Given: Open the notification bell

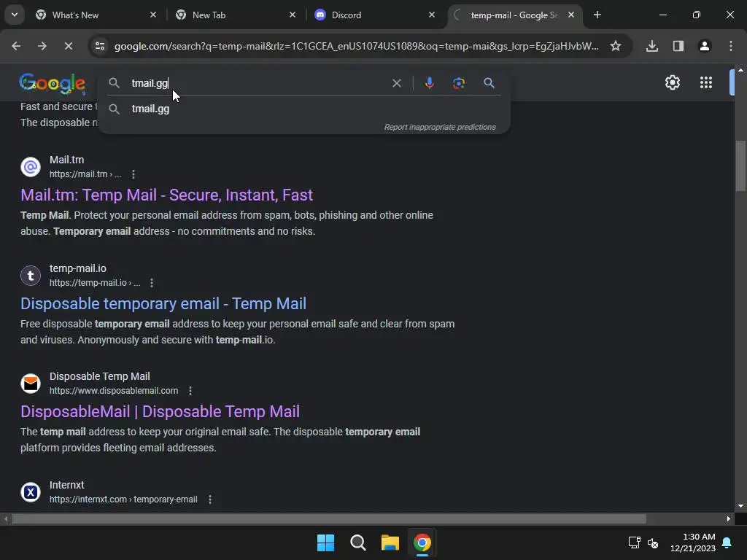Looking at the screenshot, I should coord(727,542).
